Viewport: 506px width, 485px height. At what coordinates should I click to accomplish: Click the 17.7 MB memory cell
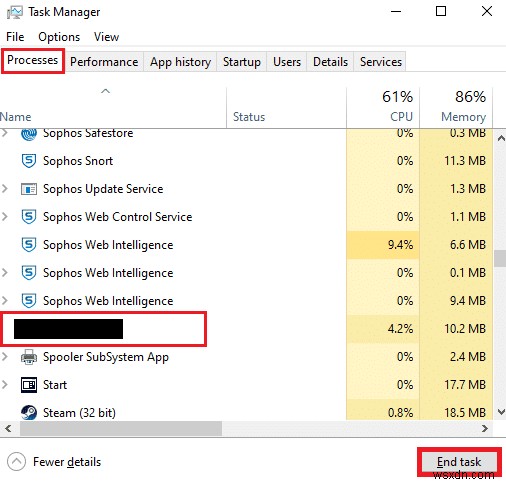pyautogui.click(x=456, y=385)
